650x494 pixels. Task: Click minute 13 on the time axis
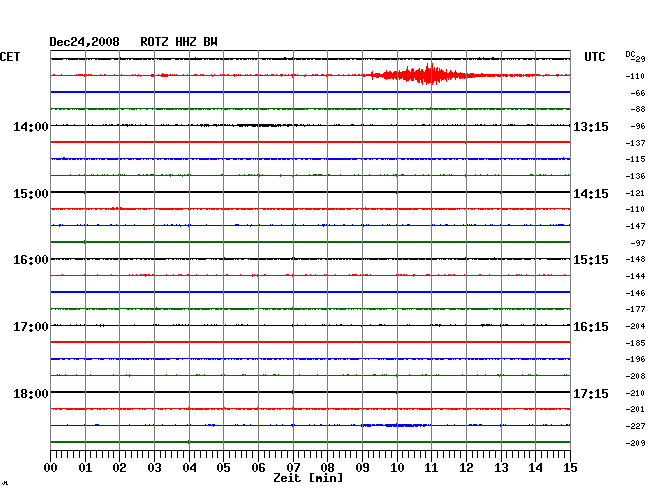tap(501, 467)
